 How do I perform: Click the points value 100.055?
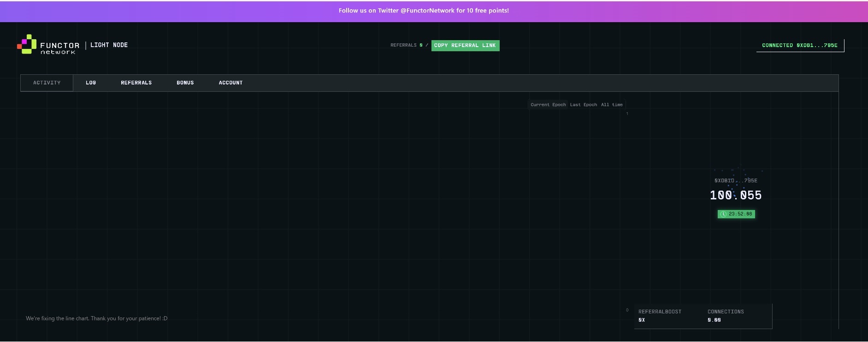tap(736, 195)
